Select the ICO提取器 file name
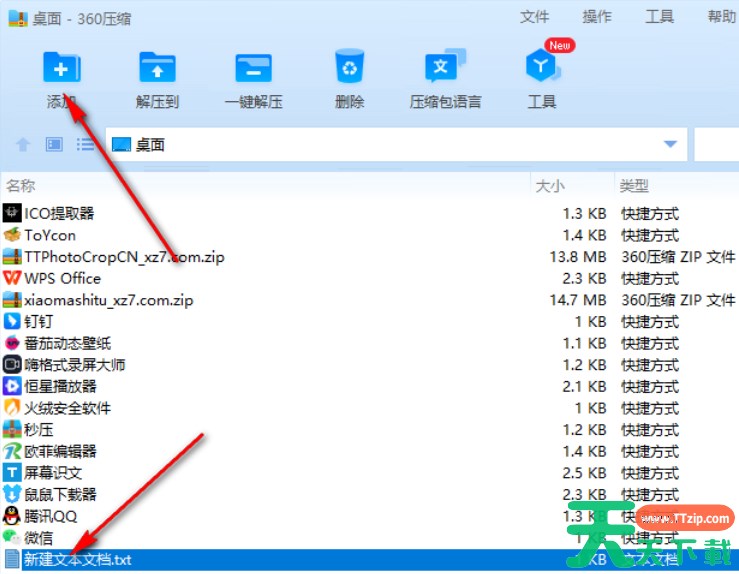This screenshot has width=739, height=574. (x=59, y=213)
